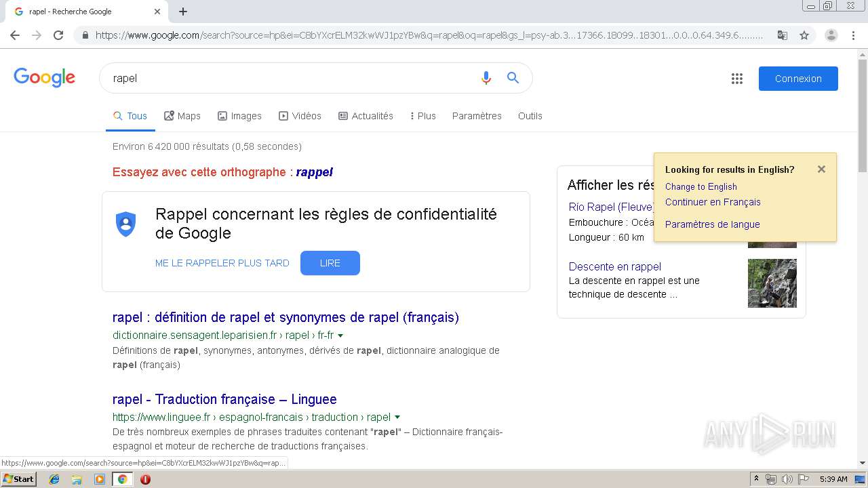Open the sensagent 'rapel : définition' result

point(285,317)
